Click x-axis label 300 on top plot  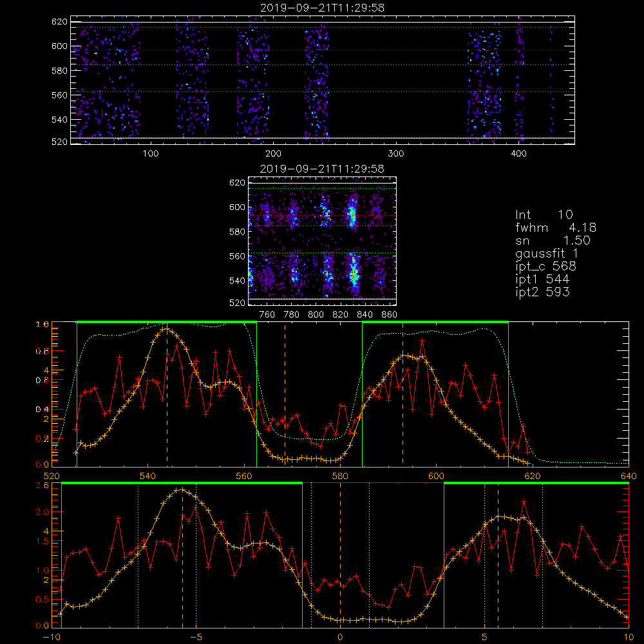point(396,154)
